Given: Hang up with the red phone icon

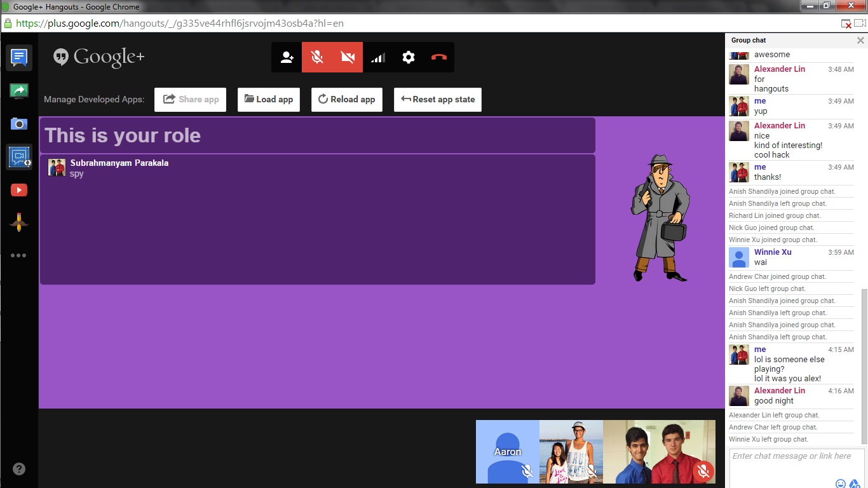Looking at the screenshot, I should [439, 57].
